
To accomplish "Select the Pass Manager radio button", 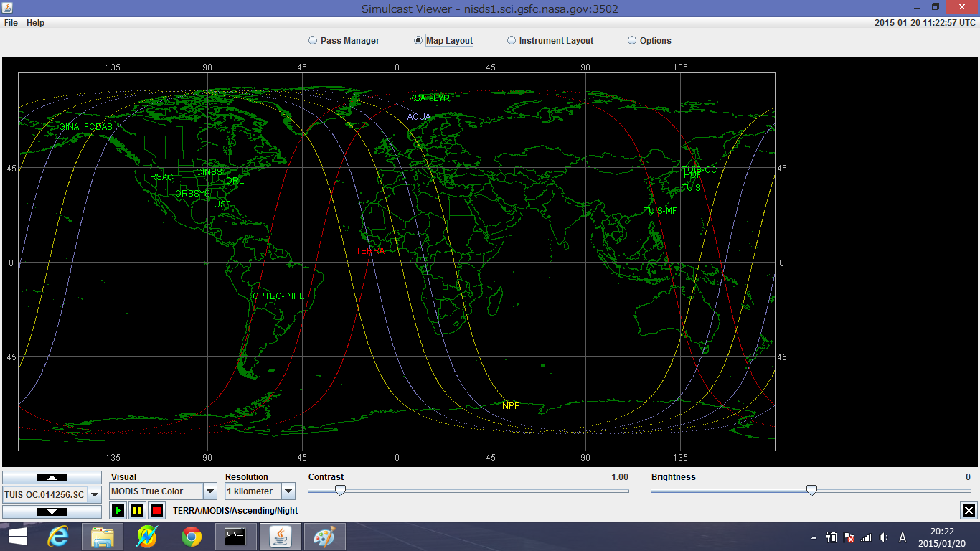I will [313, 41].
